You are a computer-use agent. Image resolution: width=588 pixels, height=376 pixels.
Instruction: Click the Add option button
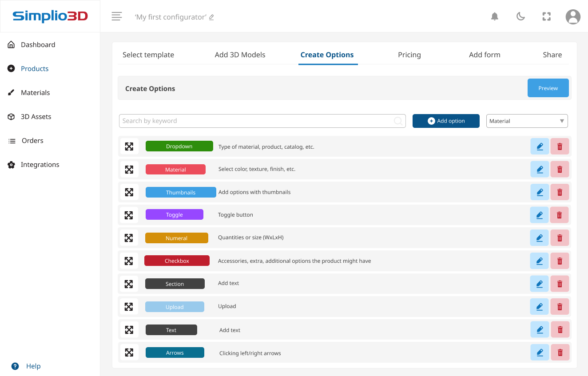pyautogui.click(x=446, y=121)
